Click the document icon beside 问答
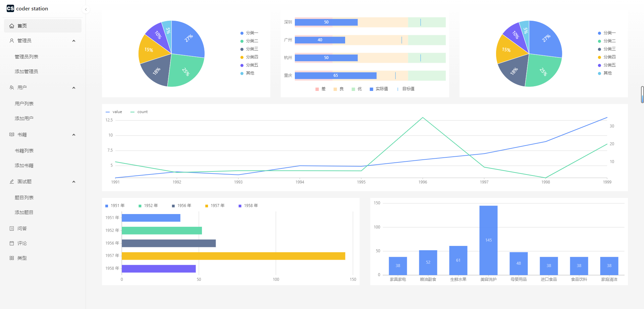 point(12,228)
